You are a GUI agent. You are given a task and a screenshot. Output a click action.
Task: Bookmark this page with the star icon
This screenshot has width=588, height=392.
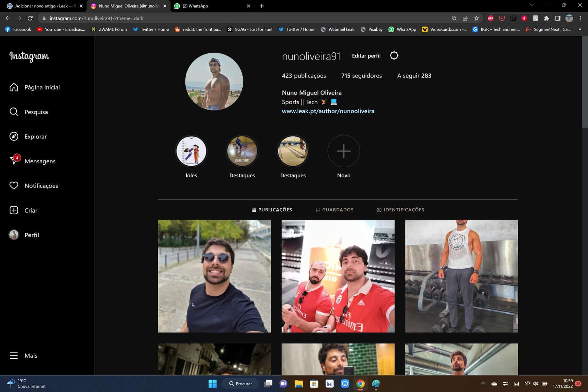coord(477,18)
